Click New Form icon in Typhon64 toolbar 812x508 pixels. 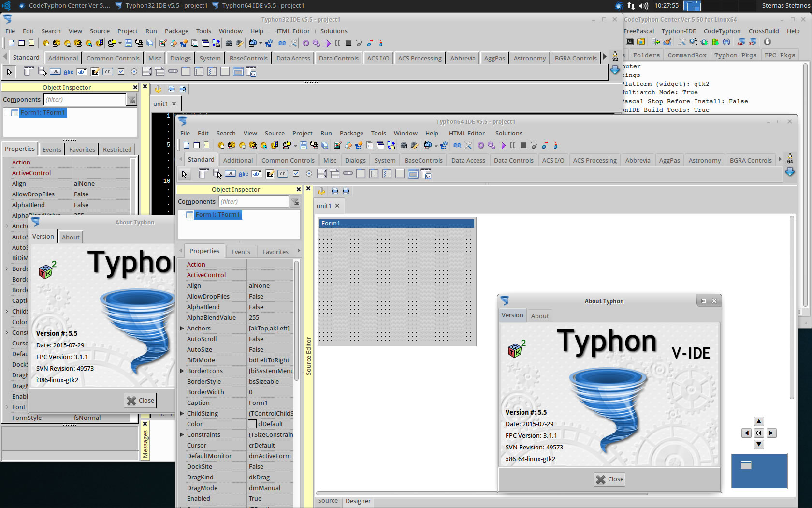click(x=197, y=145)
